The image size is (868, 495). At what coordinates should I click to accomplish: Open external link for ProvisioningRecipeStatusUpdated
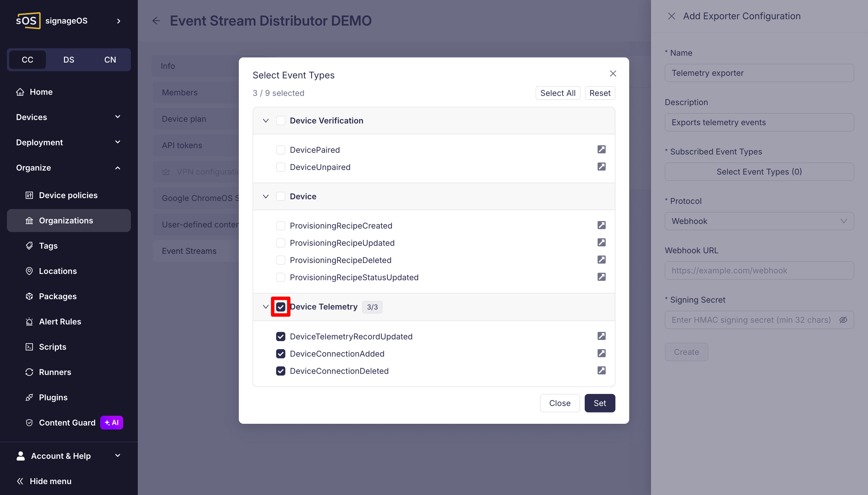point(601,277)
